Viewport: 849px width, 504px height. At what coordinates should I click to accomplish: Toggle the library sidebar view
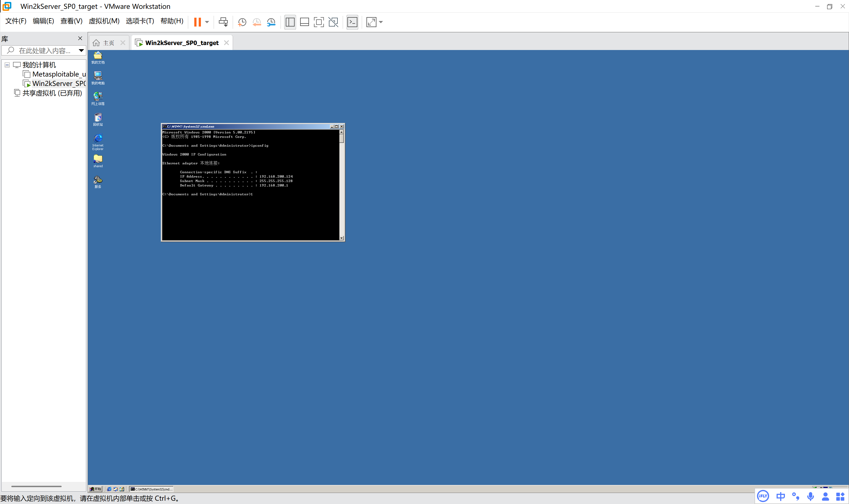tap(290, 22)
